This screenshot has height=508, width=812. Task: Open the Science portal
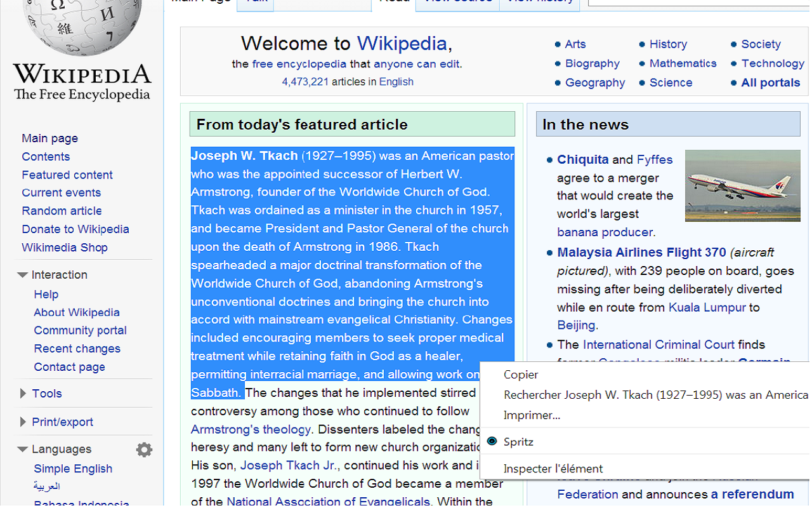click(671, 83)
